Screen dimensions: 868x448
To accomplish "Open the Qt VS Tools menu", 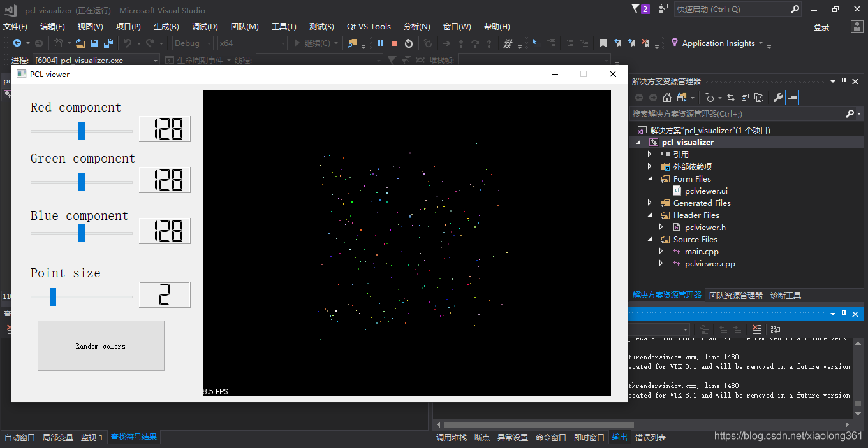I will click(x=369, y=26).
